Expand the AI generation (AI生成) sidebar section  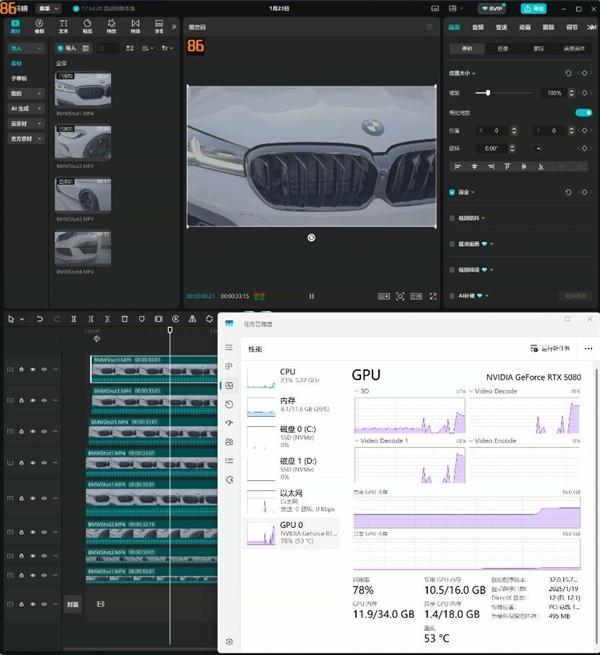click(x=25, y=108)
